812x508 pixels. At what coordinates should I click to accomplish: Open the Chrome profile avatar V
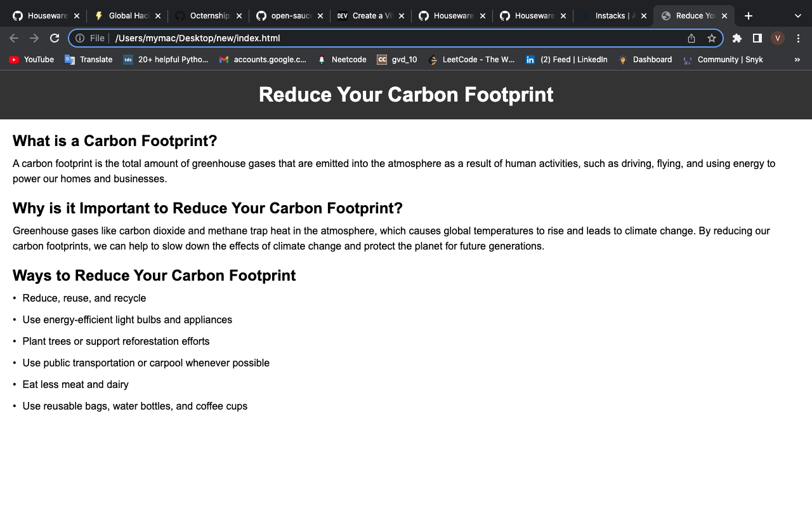click(777, 38)
